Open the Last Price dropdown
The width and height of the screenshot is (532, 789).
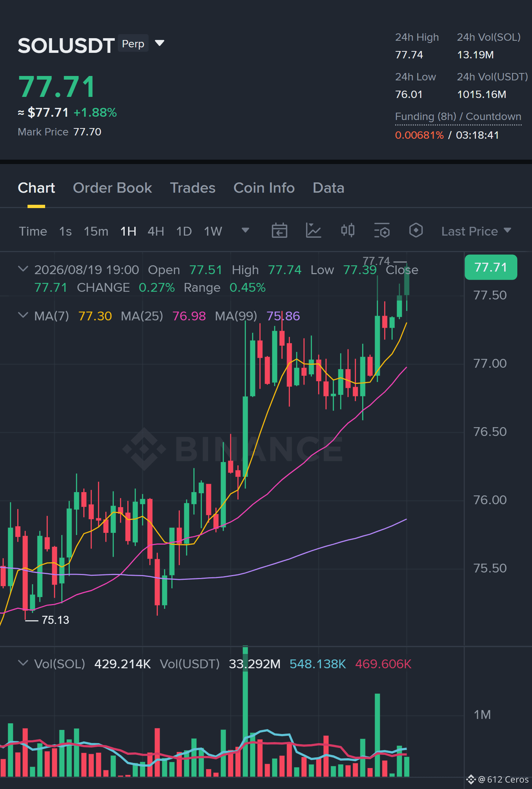tap(476, 231)
